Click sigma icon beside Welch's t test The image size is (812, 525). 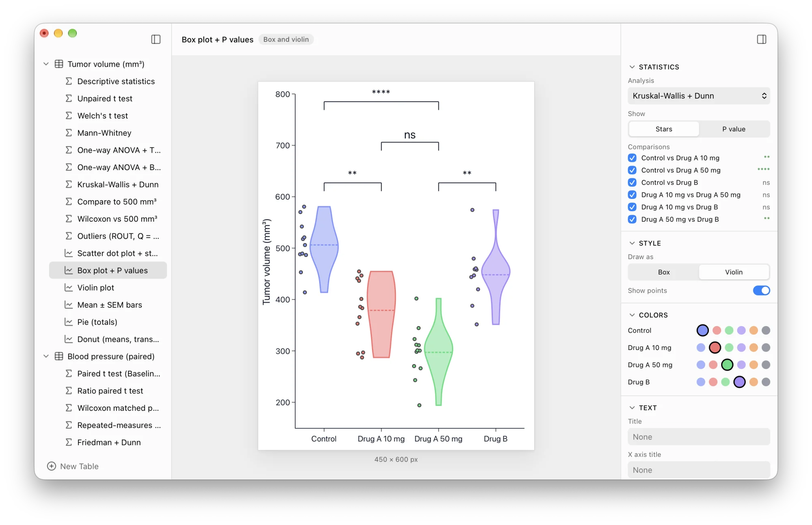(x=69, y=116)
